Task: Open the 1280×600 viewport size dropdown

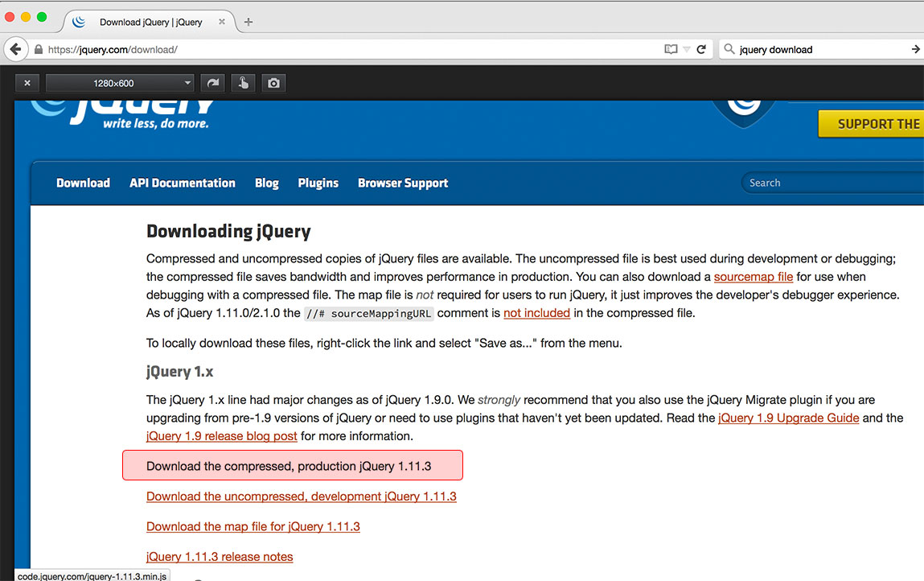Action: click(120, 83)
